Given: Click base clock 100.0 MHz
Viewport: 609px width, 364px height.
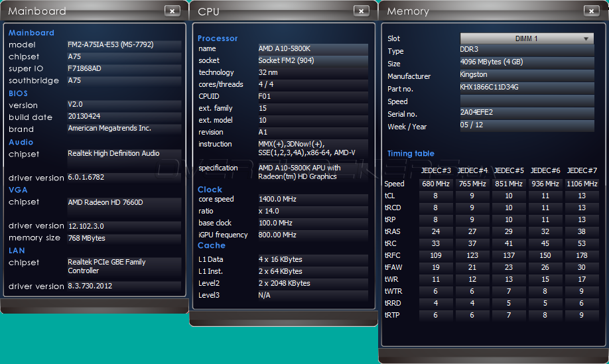Looking at the screenshot, I should click(x=312, y=223).
